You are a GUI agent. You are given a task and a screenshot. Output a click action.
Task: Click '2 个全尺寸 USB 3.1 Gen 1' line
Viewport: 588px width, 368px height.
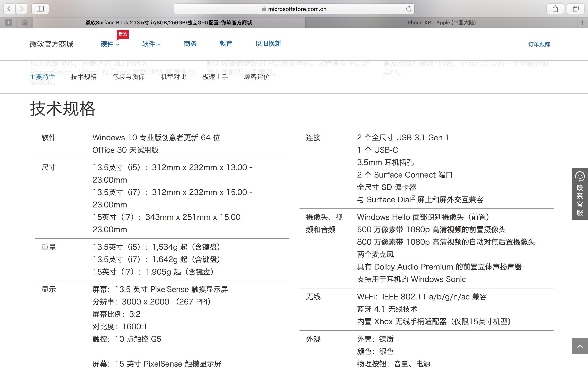pos(403,138)
